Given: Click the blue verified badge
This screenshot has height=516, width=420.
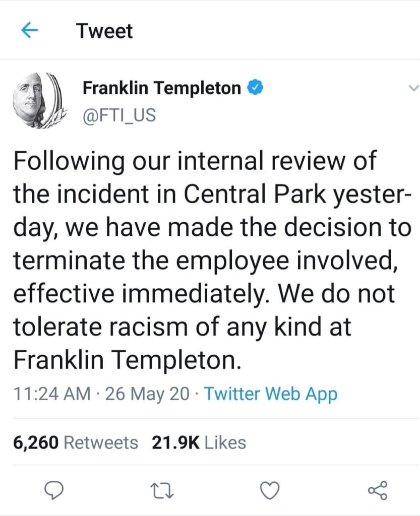Looking at the screenshot, I should 255,89.
